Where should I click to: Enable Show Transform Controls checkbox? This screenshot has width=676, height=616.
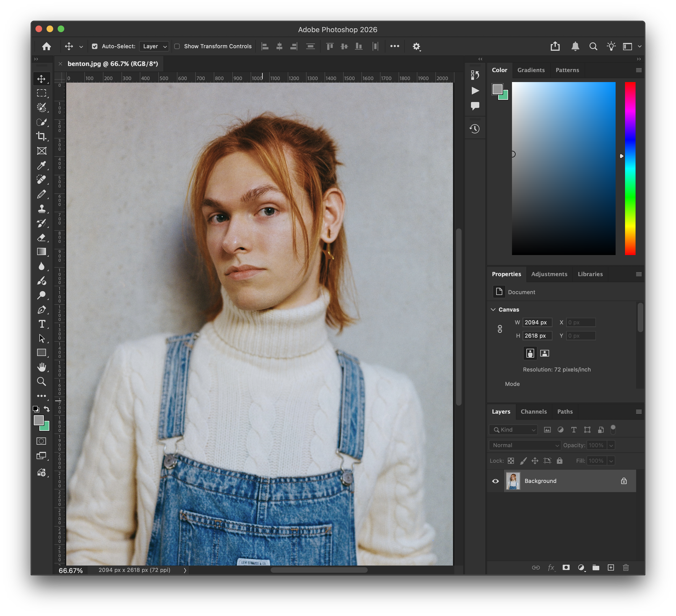177,46
